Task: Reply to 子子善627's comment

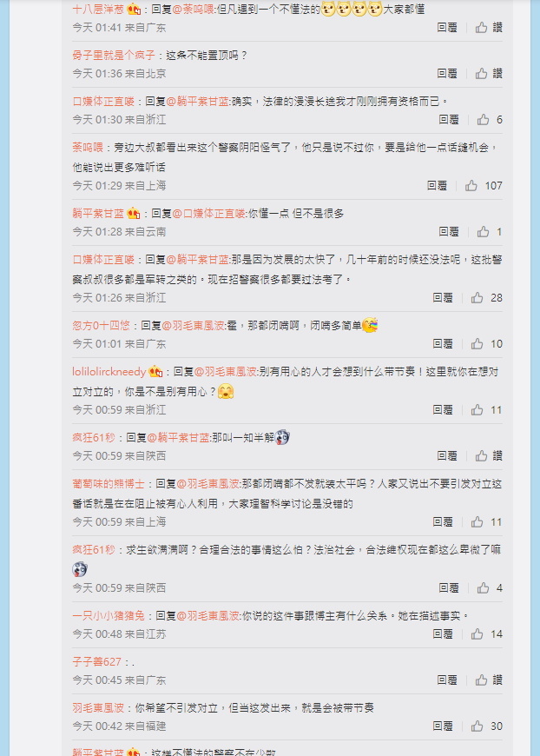Action: [x=447, y=680]
